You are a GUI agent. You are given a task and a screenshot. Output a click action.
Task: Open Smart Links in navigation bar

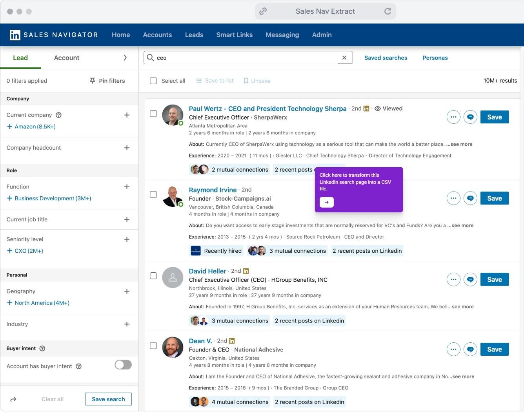click(235, 35)
